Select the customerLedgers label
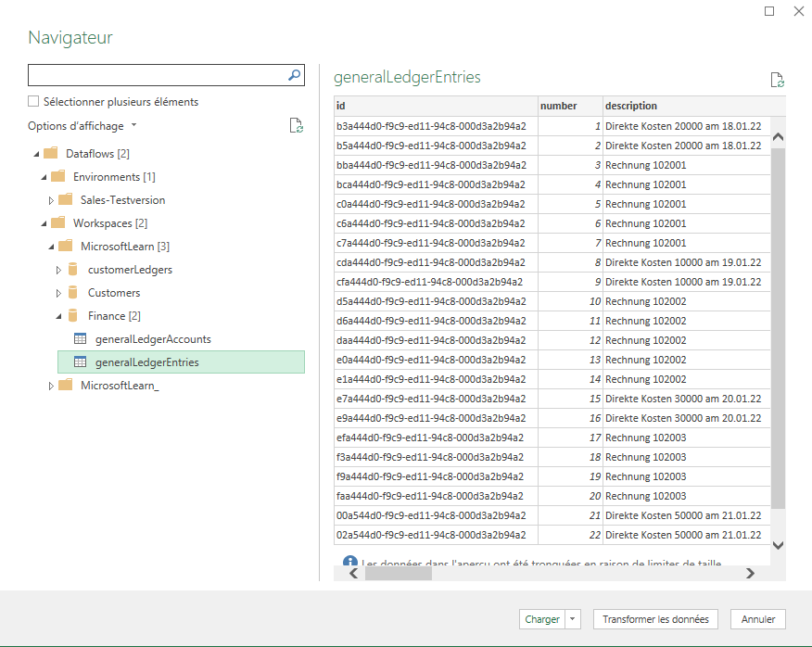 point(130,270)
